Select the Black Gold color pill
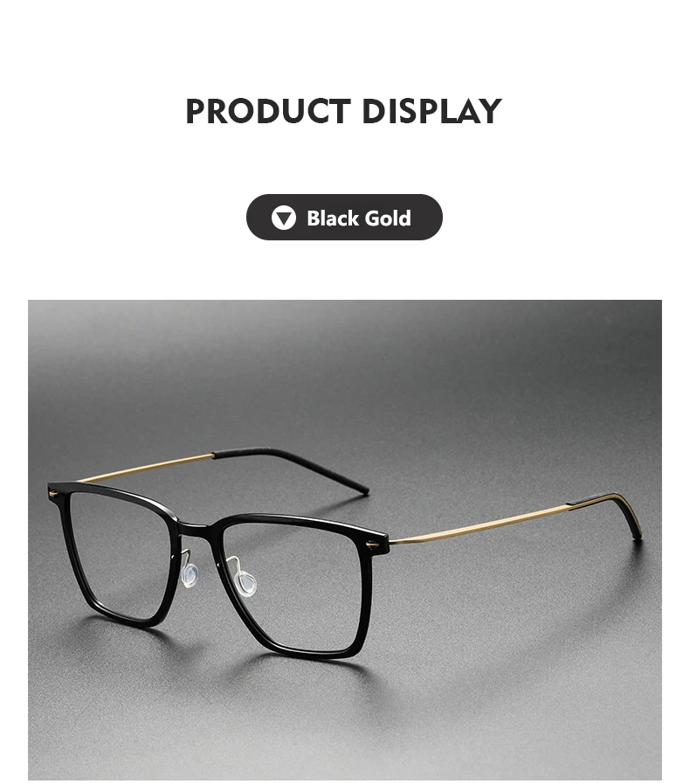Image resolution: width=690 pixels, height=784 pixels. [344, 218]
